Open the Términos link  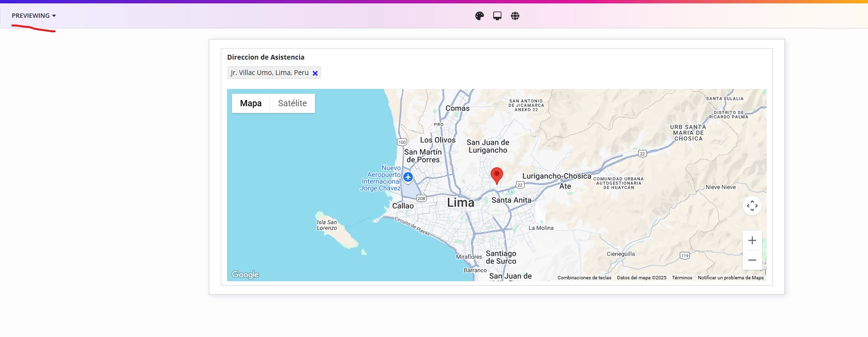(682, 278)
